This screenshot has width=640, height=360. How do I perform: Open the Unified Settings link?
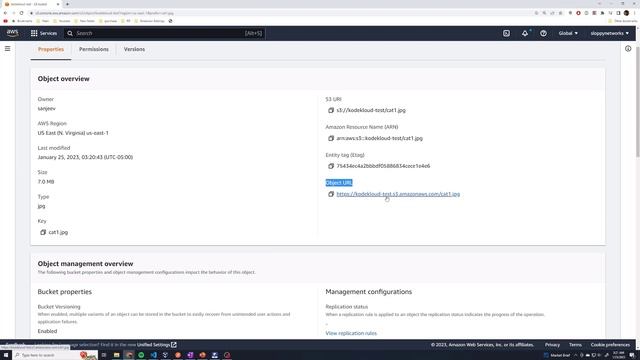click(x=157, y=345)
